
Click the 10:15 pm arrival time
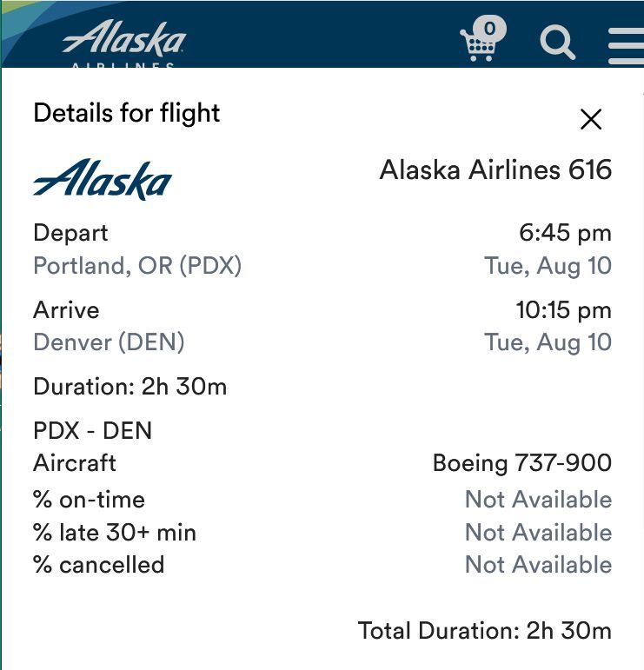[x=564, y=310]
